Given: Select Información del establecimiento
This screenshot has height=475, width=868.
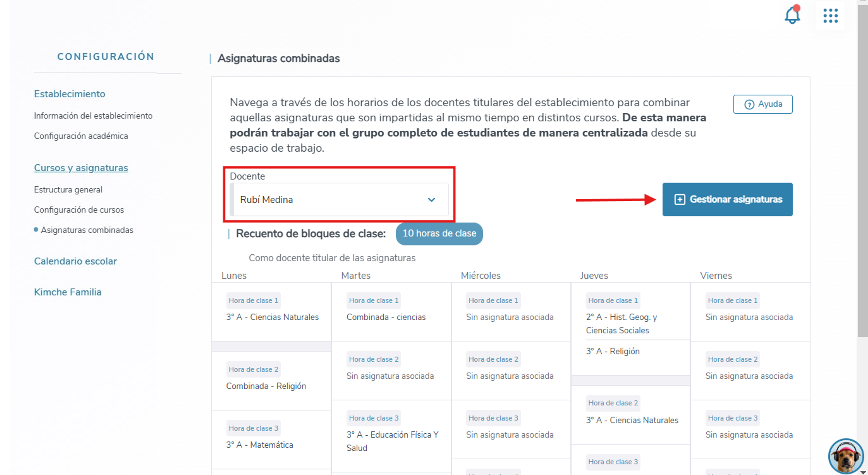Looking at the screenshot, I should (x=93, y=116).
